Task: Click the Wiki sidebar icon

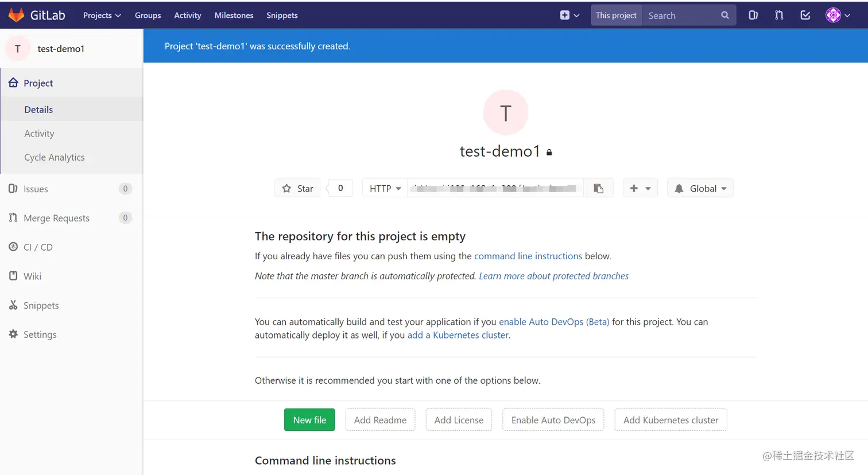Action: pyautogui.click(x=13, y=276)
